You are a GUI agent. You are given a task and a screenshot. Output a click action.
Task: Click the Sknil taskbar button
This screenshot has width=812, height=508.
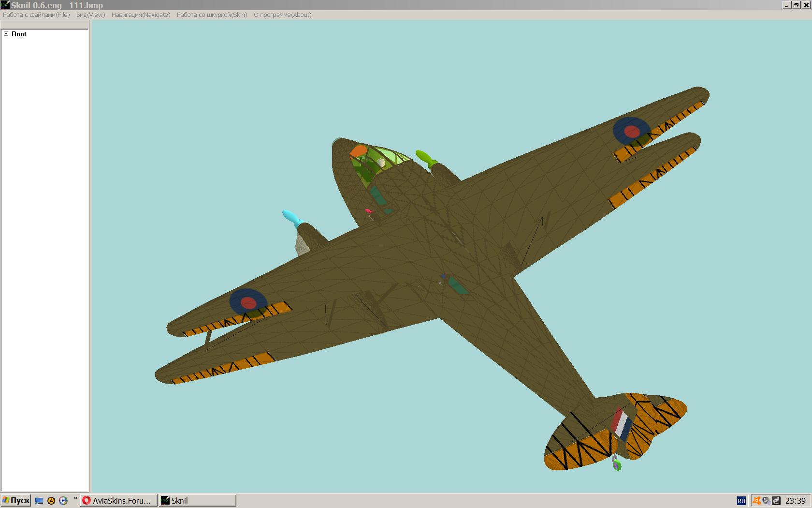pos(197,501)
